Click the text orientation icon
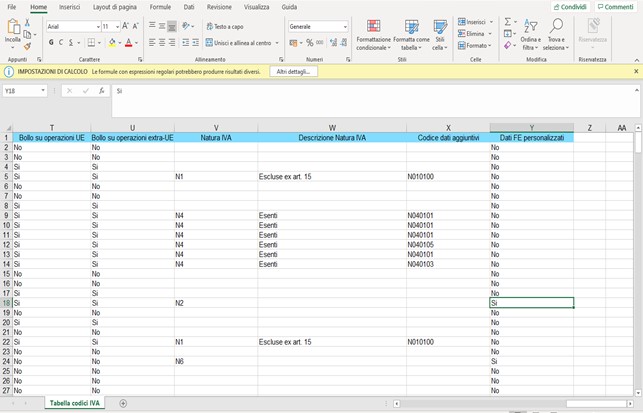643x413 pixels. point(186,26)
